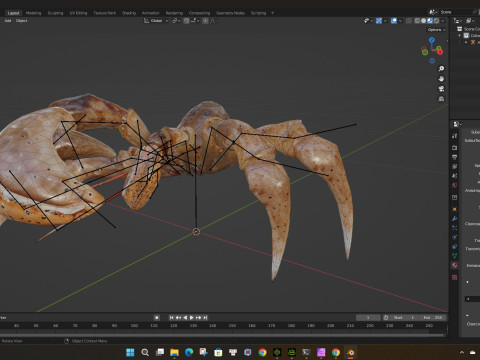Toggle the camera view icon
The height and width of the screenshot is (360, 480).
[441, 89]
